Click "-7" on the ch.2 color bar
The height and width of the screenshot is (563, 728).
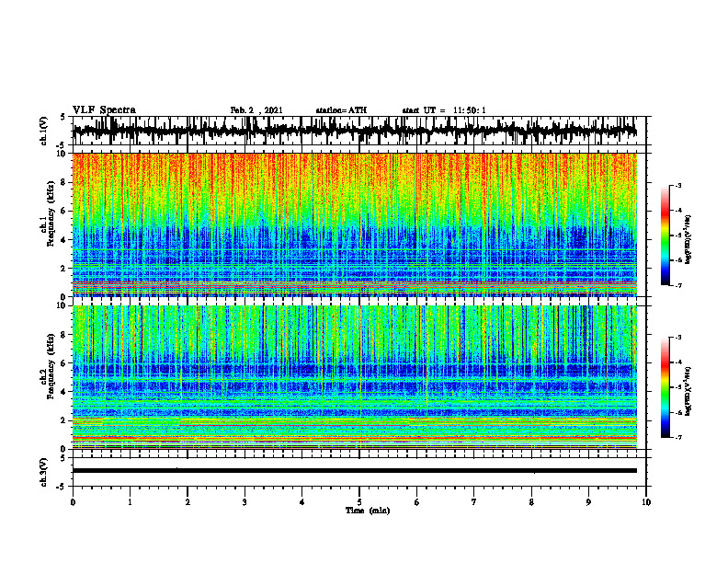pos(678,437)
